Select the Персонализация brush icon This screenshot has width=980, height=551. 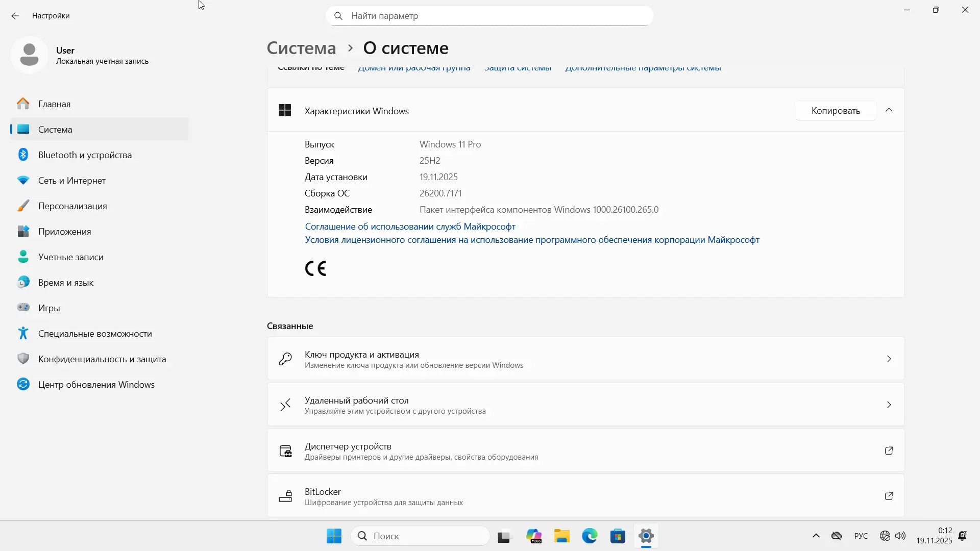(23, 206)
